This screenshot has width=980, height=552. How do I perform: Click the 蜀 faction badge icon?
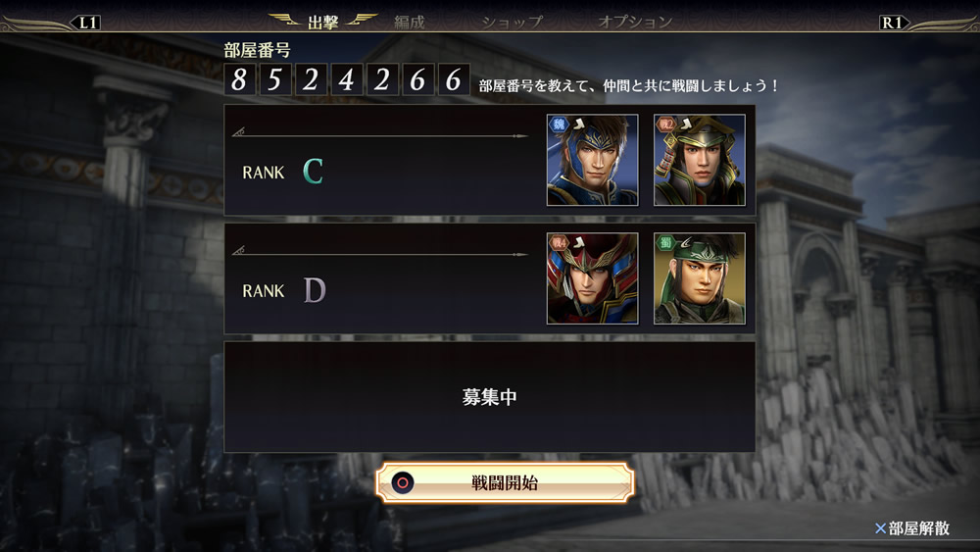pyautogui.click(x=665, y=242)
